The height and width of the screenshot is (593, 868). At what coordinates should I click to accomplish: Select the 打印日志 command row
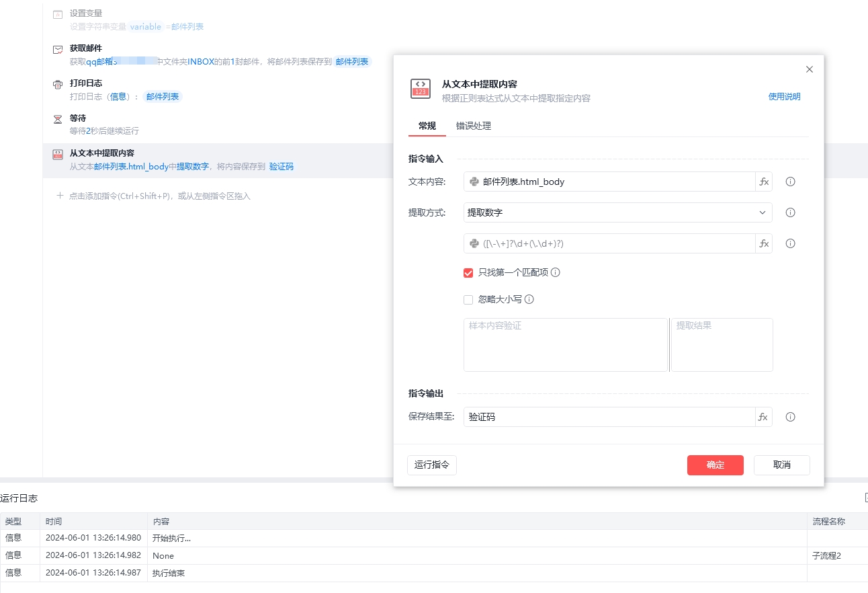pyautogui.click(x=218, y=90)
